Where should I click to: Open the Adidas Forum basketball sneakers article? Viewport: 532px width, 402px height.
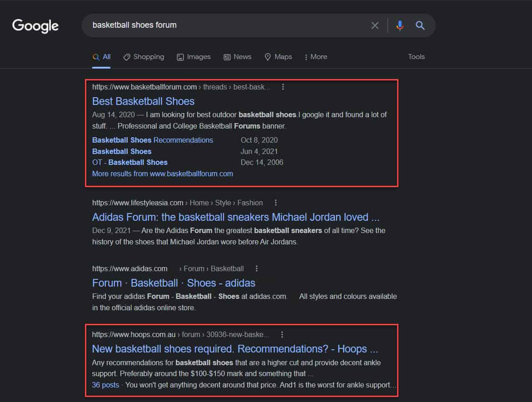[235, 217]
